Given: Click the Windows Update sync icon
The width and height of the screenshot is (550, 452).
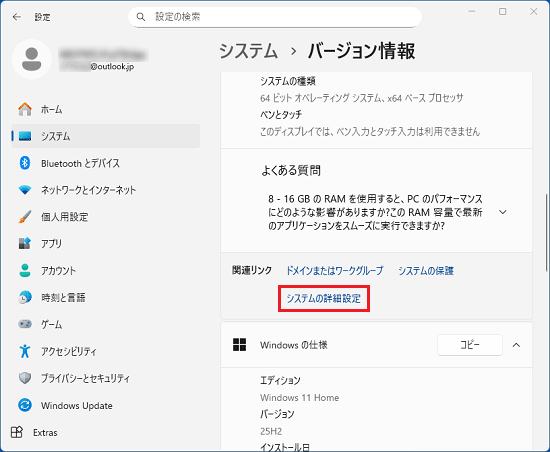Looking at the screenshot, I should (x=25, y=405).
